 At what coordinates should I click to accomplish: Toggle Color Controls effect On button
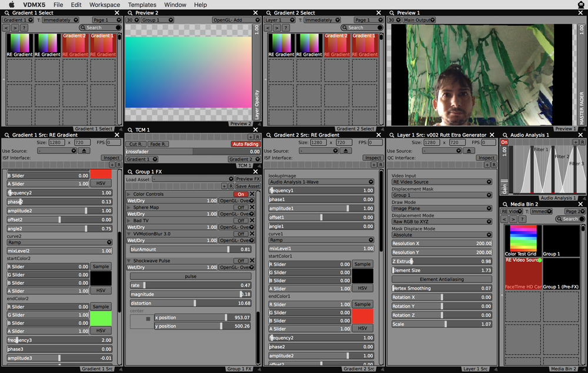coord(240,194)
